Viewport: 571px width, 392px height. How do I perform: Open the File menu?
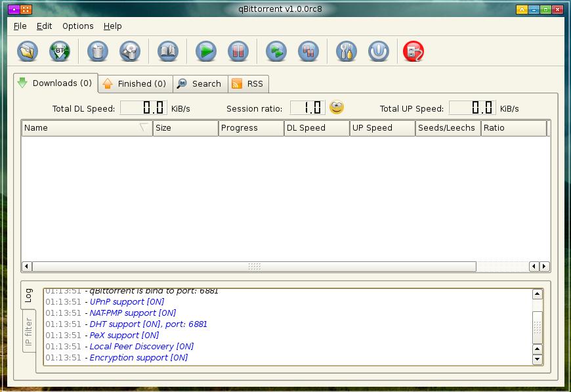[x=20, y=26]
